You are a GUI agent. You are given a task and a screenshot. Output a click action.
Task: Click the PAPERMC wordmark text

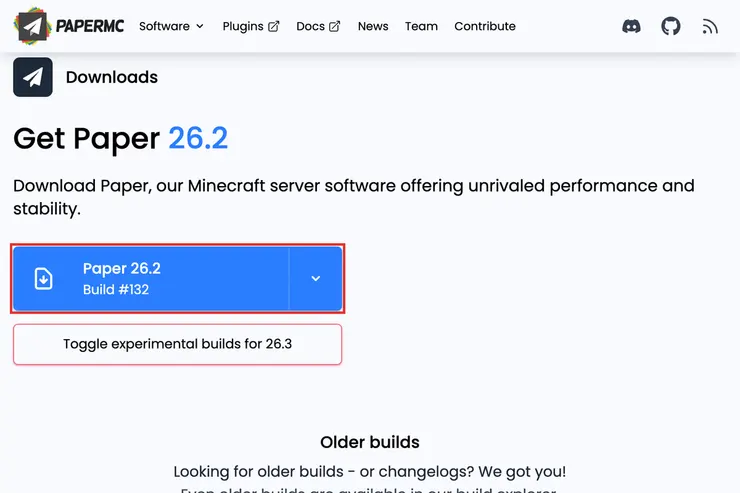click(x=90, y=26)
